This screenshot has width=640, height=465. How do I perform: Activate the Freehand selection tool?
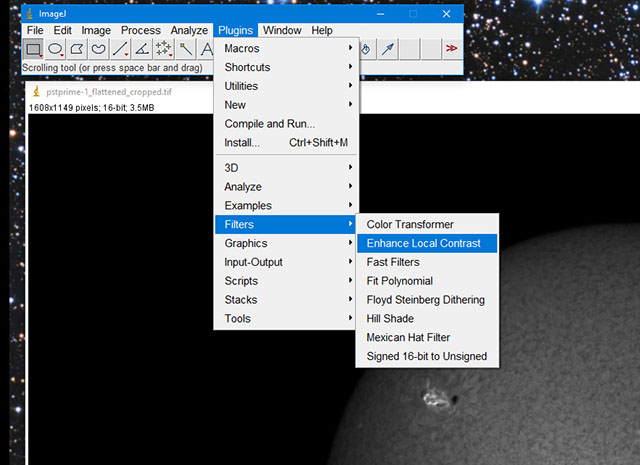point(98,49)
